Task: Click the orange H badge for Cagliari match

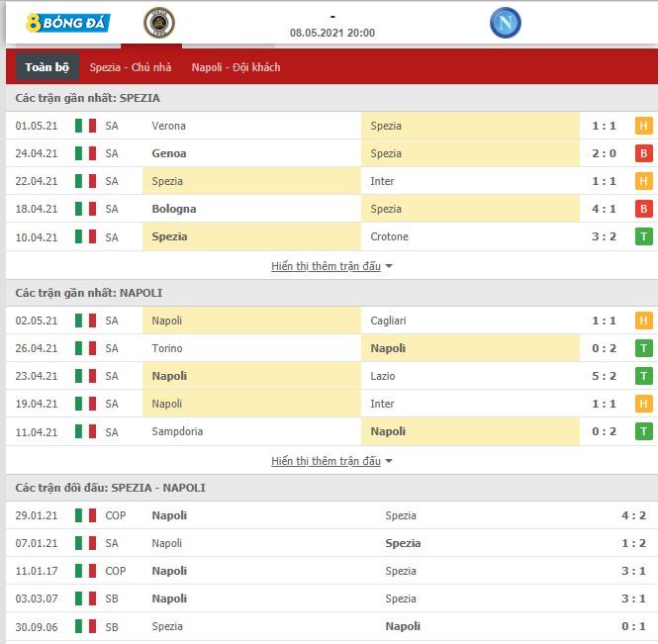Action: coord(644,321)
